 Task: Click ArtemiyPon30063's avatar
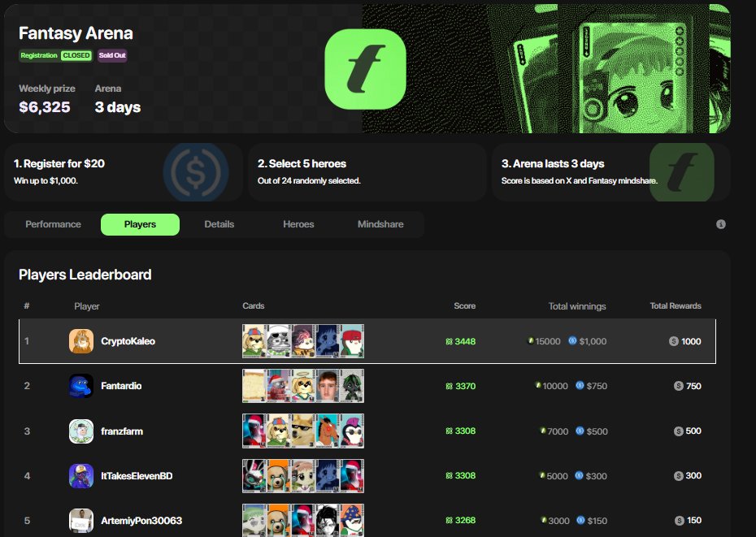pos(81,521)
